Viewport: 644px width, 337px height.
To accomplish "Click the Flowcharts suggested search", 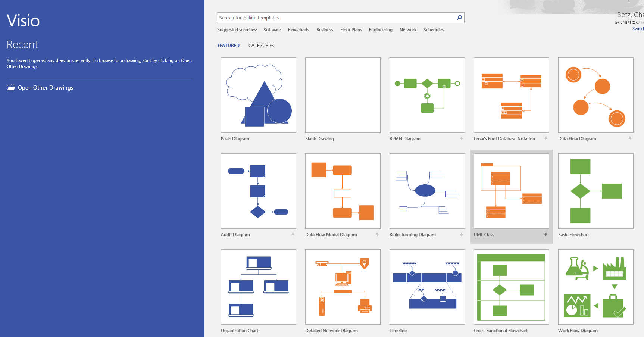I will click(298, 30).
